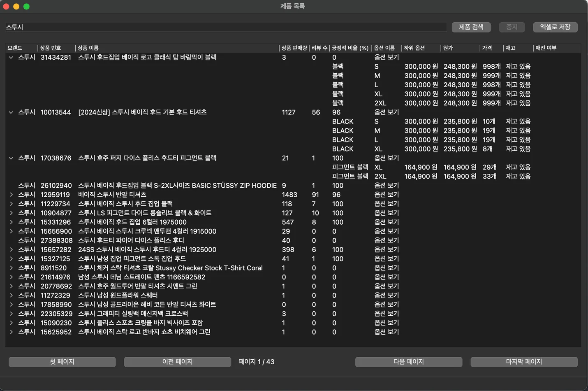The image size is (588, 391).
Task: Sort by the 상품 판매량 column header
Action: pos(294,48)
